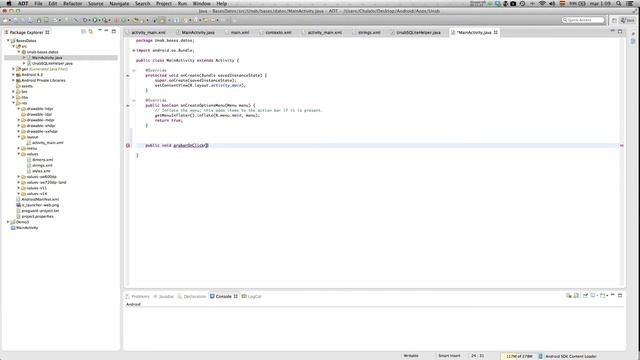Expand the Demo3 project

click(x=8, y=222)
